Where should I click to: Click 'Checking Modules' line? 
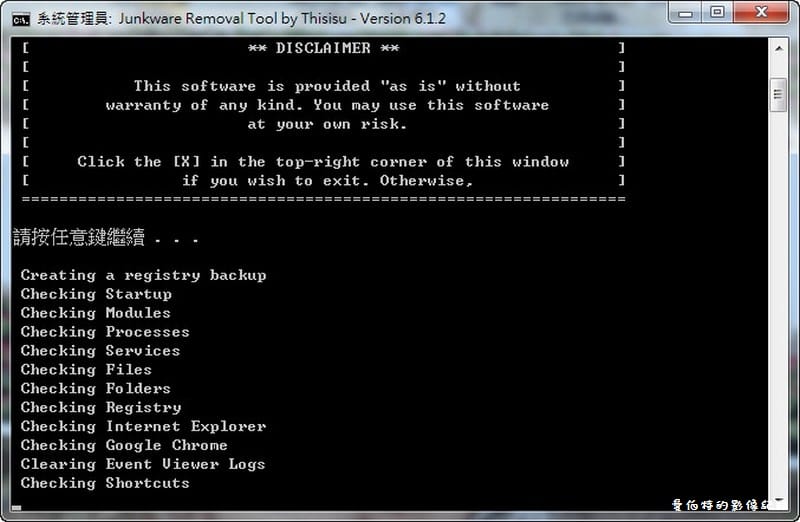[x=95, y=313]
